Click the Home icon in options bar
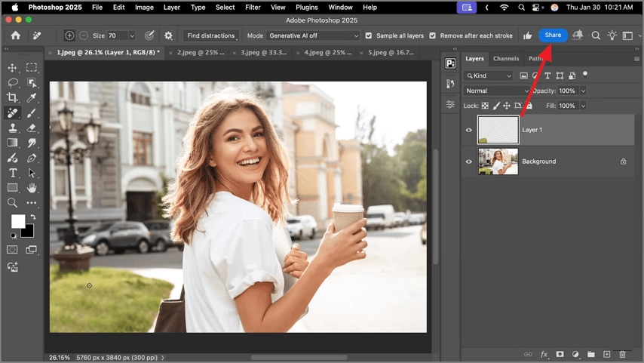The height and width of the screenshot is (363, 644). 16,35
